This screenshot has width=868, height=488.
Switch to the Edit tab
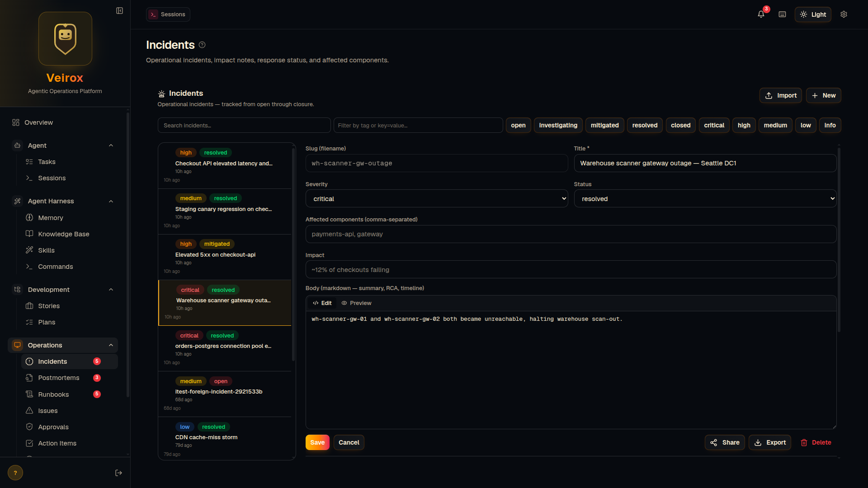tap(322, 303)
